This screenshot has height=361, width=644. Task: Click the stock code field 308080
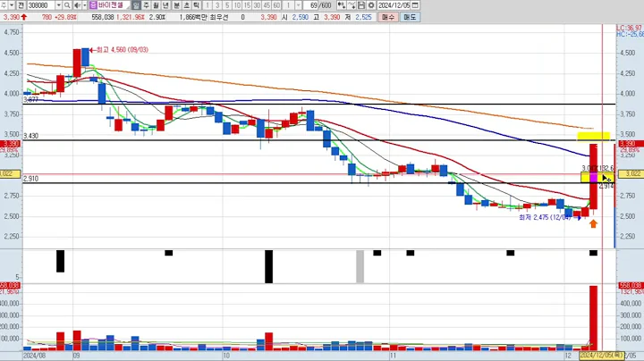41,5
